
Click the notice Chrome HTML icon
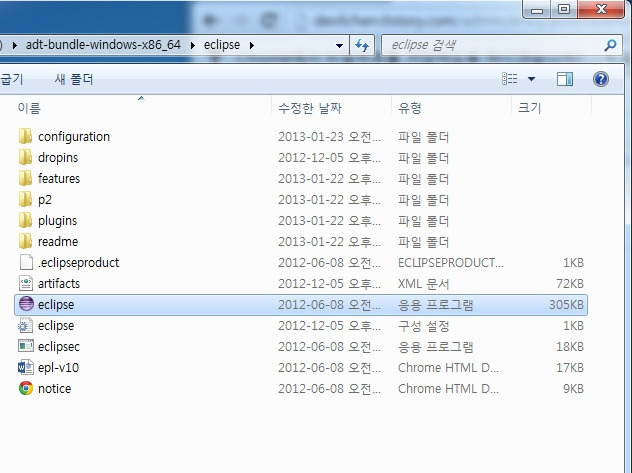26,388
